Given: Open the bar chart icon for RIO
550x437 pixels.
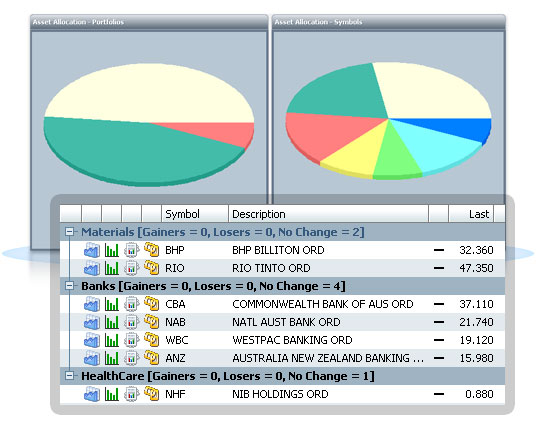Looking at the screenshot, I should [x=112, y=269].
